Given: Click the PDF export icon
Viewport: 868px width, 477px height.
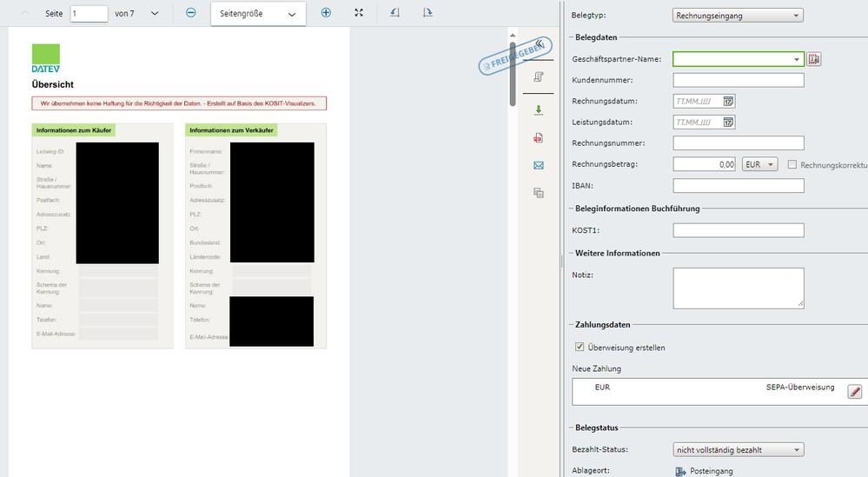Looking at the screenshot, I should click(539, 137).
